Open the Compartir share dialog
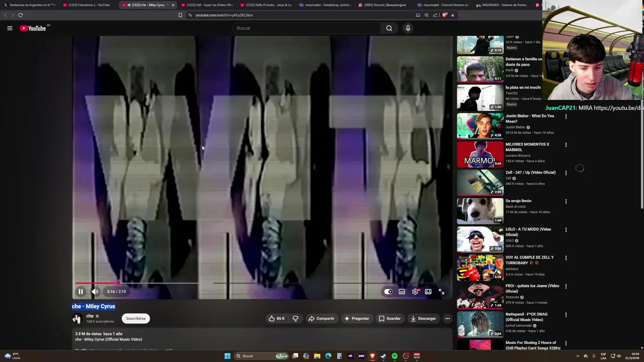This screenshot has width=644, height=362. click(321, 318)
